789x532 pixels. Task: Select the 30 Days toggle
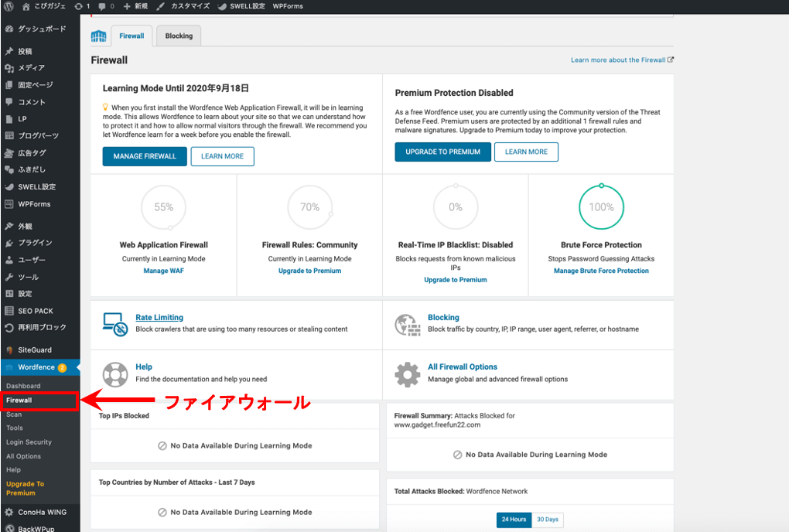point(548,520)
